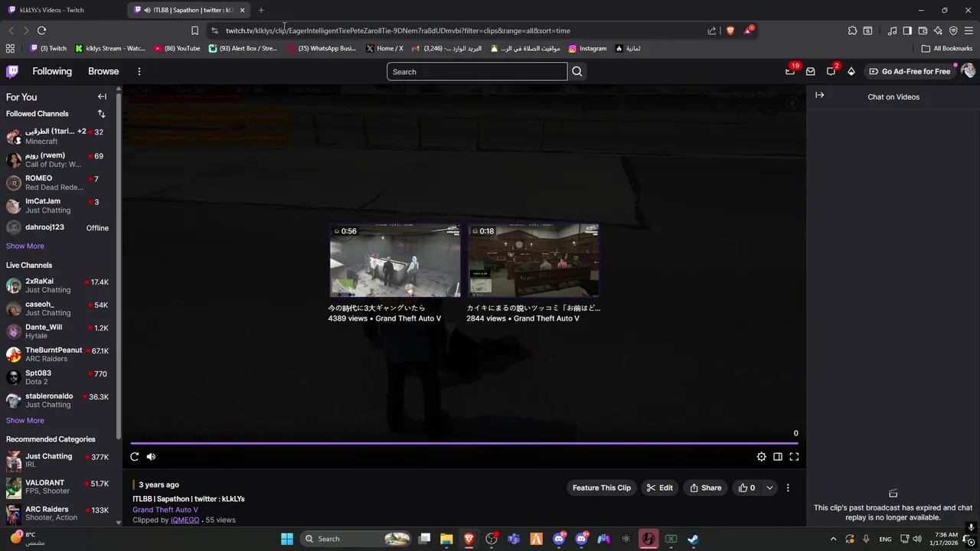Screen dimensions: 980x551
Task: Open Leo AI sparkle icon
Action: click(x=938, y=31)
